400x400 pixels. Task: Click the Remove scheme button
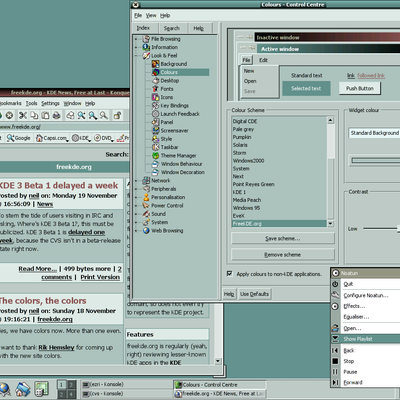(283, 255)
